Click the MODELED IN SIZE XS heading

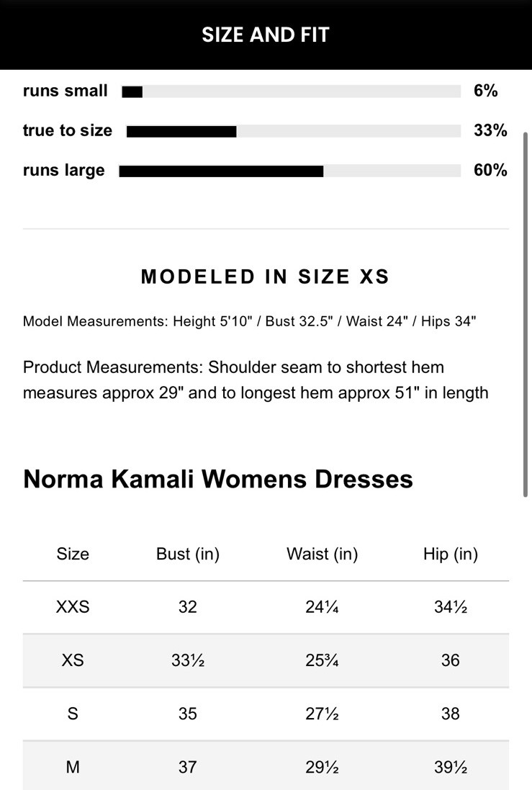(x=266, y=277)
